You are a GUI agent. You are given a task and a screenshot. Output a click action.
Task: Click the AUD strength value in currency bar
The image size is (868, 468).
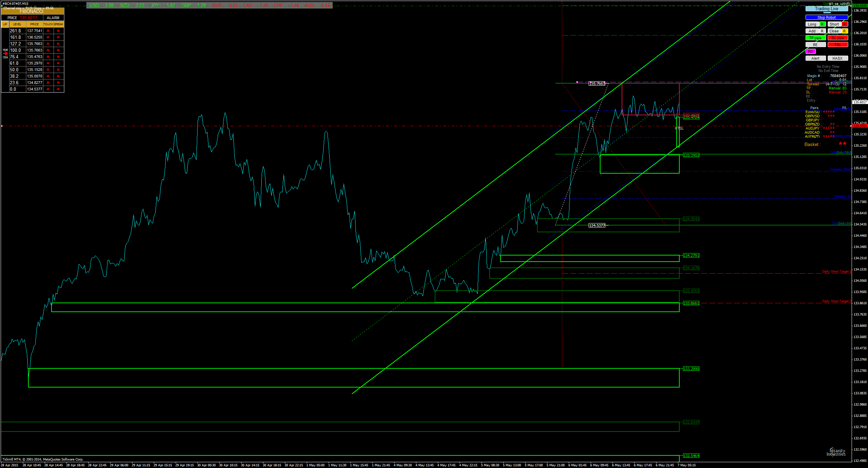coord(325,5)
